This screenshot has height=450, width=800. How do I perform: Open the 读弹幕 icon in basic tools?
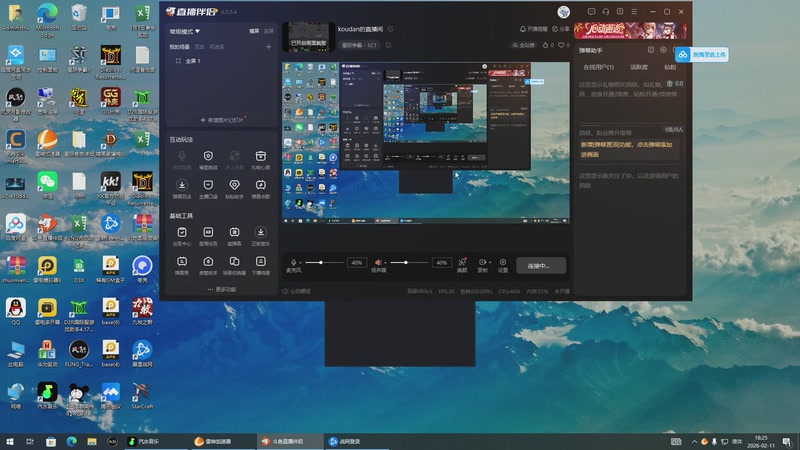tap(234, 232)
